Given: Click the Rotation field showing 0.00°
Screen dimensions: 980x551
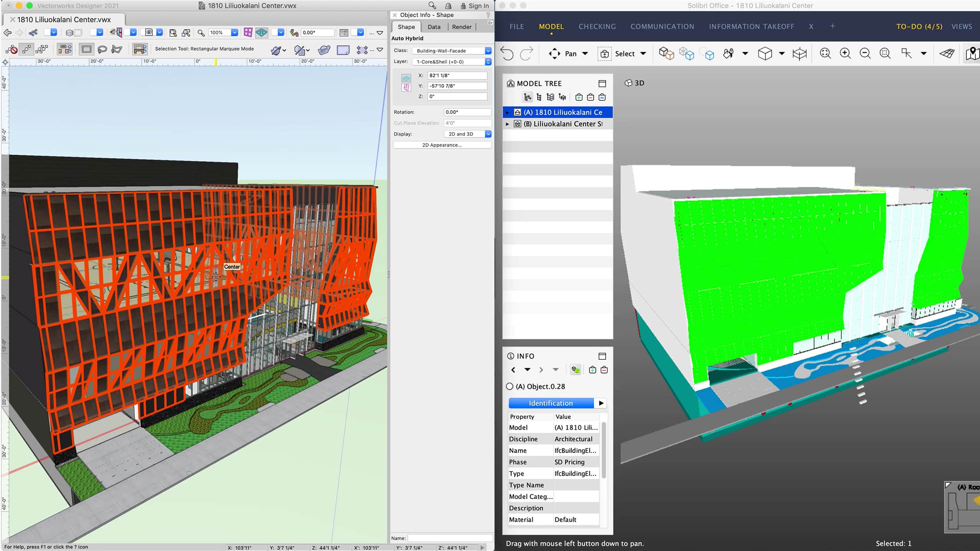Looking at the screenshot, I should [x=467, y=112].
